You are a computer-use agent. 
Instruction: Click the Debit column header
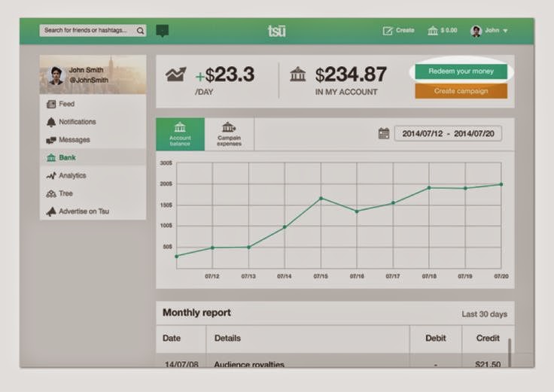coord(436,339)
